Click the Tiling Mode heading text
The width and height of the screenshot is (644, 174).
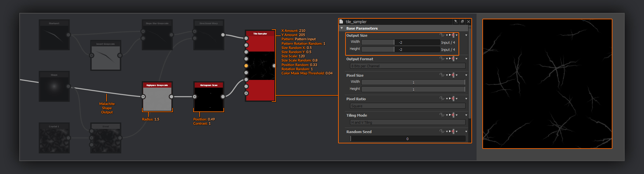(x=356, y=115)
